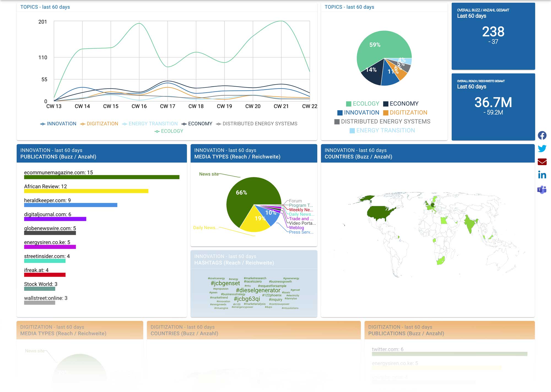The width and height of the screenshot is (551, 392).
Task: Open Digitization Countries panel header
Action: pyautogui.click(x=254, y=330)
